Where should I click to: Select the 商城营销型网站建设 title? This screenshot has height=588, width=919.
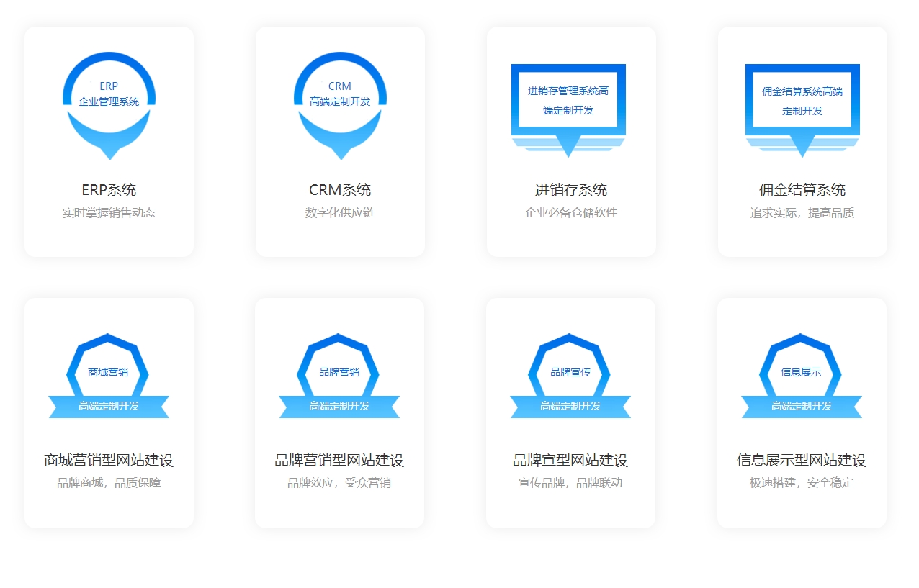109,461
